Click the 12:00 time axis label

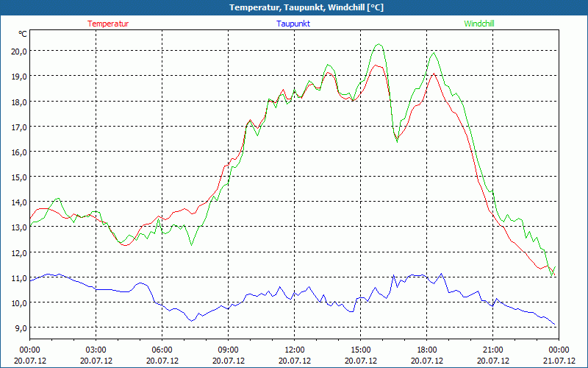coord(295,350)
